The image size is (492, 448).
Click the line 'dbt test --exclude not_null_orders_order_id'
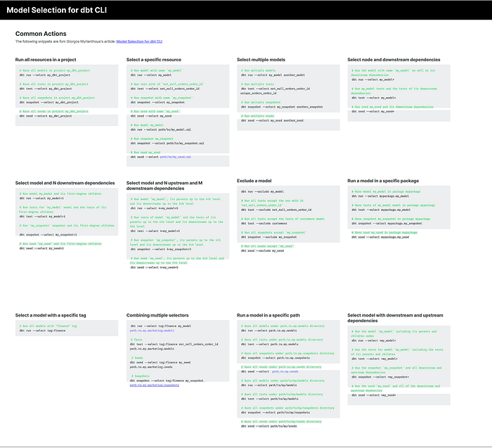pos(276,210)
